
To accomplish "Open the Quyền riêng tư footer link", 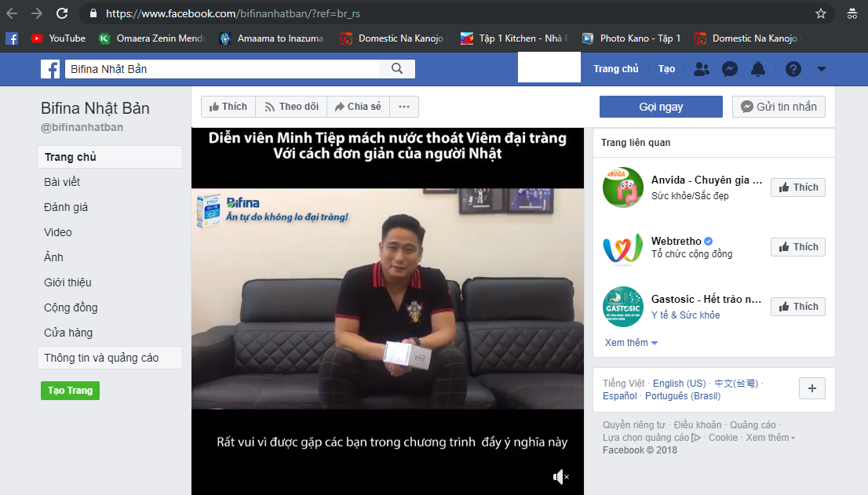I will pos(634,424).
